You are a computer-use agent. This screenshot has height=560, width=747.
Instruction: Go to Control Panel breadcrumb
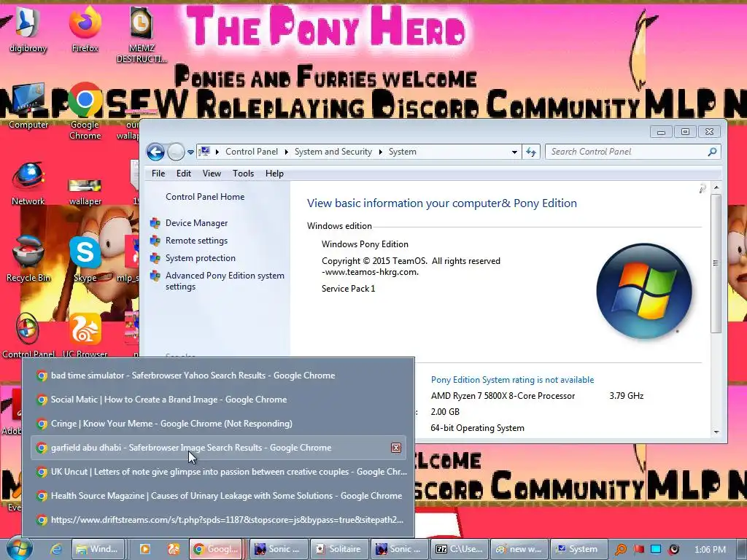point(252,152)
